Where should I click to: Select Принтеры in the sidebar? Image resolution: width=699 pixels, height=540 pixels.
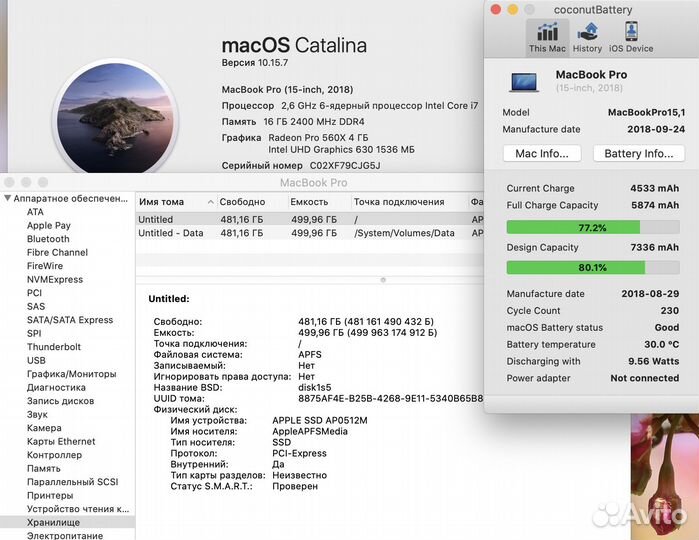[50, 495]
